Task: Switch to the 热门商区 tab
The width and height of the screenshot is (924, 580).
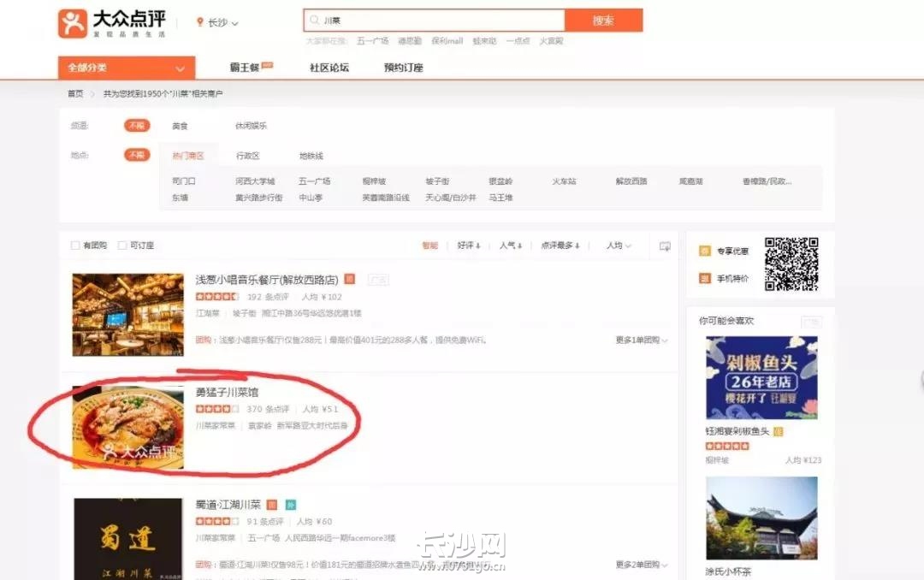Action: point(188,156)
